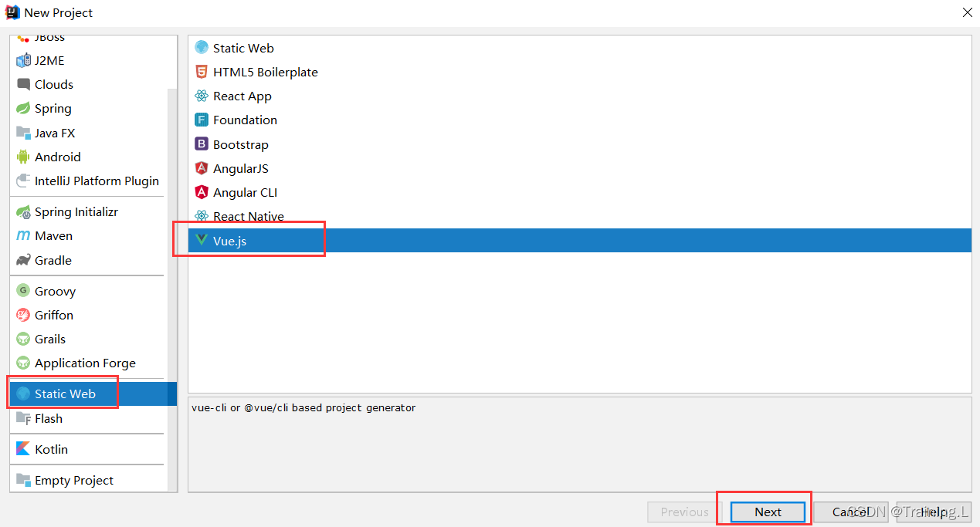This screenshot has height=527, width=980.
Task: Click the AngularJS shield icon
Action: tap(202, 168)
